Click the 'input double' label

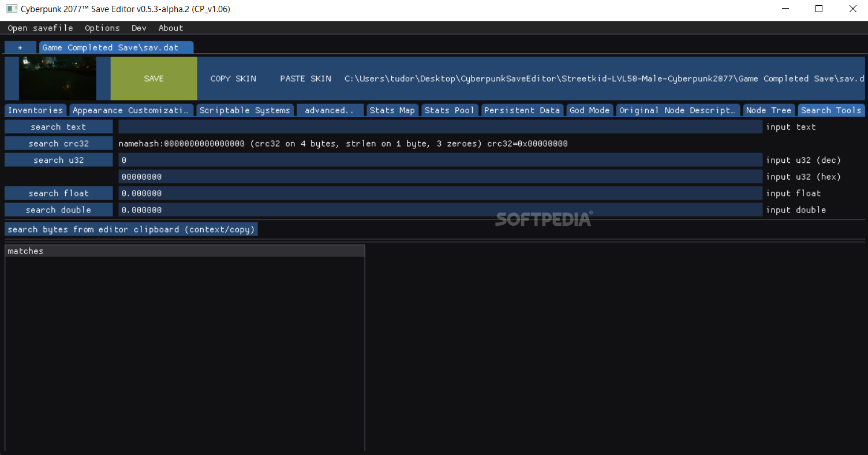[x=796, y=210]
